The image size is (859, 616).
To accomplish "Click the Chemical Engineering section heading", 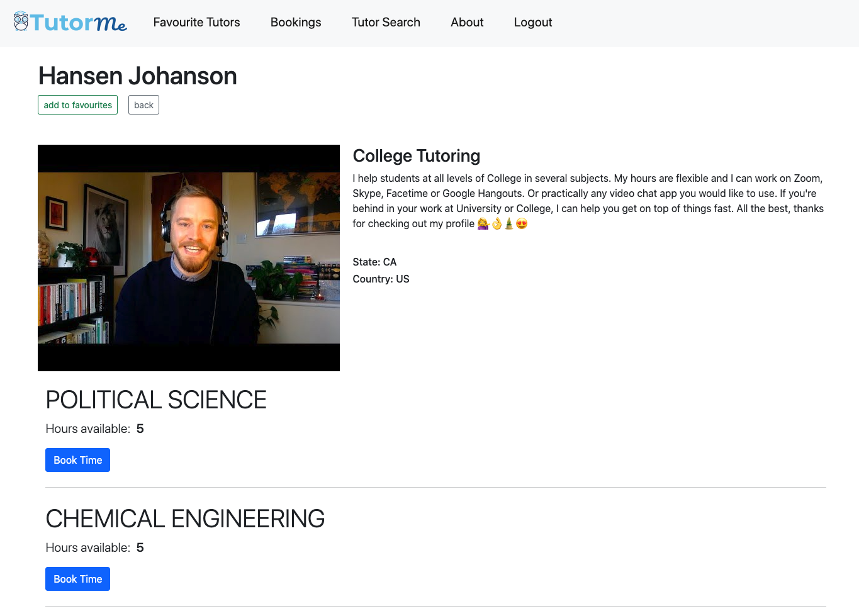I will pyautogui.click(x=184, y=518).
